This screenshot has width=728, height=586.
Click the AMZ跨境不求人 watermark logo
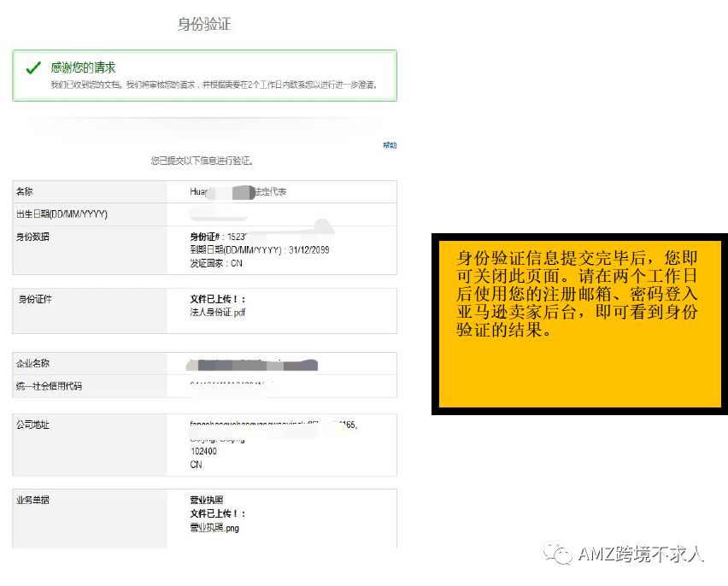tap(625, 554)
